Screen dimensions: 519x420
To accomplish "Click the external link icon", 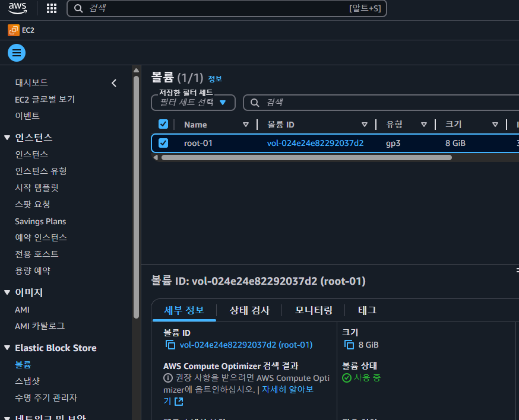I will point(179,402).
